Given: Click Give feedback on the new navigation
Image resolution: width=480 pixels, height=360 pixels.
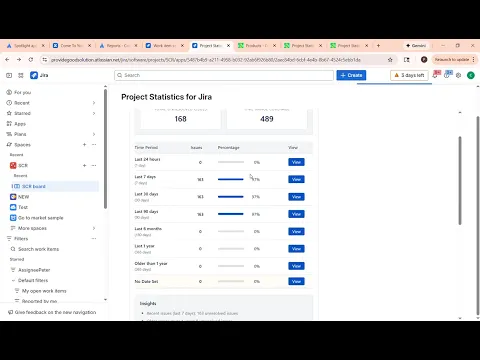Looking at the screenshot, I should 52,312.
